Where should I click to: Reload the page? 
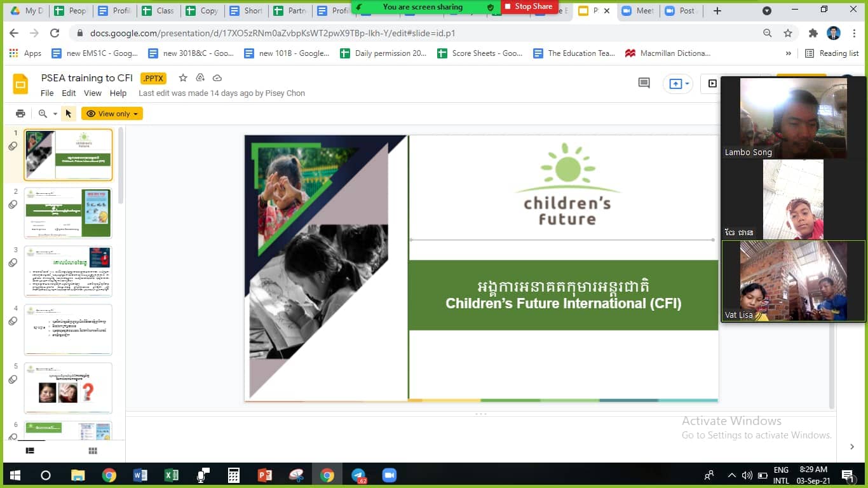pos(55,33)
